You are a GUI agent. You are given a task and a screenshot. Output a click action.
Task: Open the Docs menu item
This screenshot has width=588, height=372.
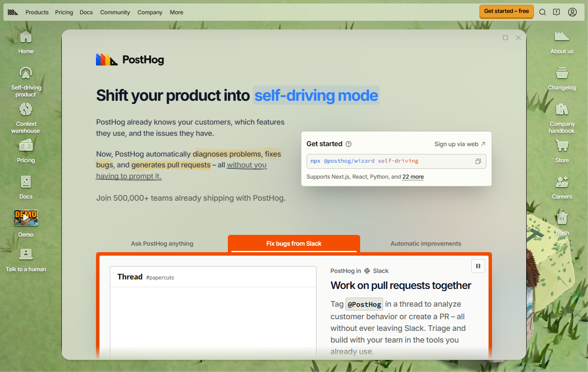86,12
